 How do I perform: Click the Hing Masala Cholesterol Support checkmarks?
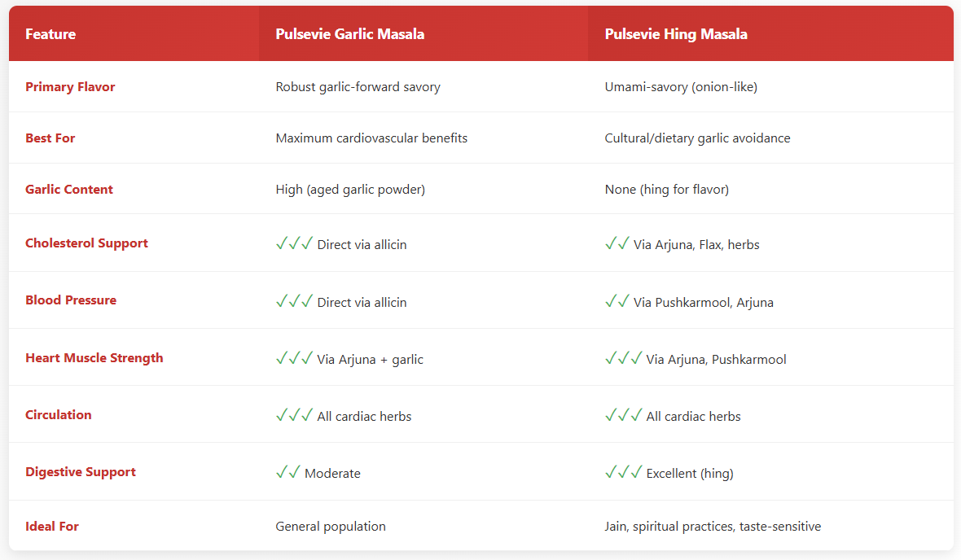tap(617, 243)
